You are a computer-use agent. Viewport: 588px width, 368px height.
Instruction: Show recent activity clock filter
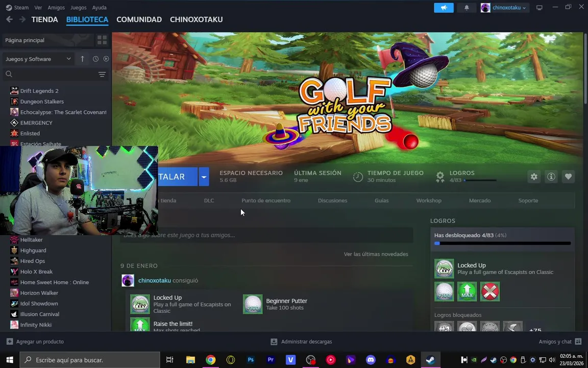95,59
